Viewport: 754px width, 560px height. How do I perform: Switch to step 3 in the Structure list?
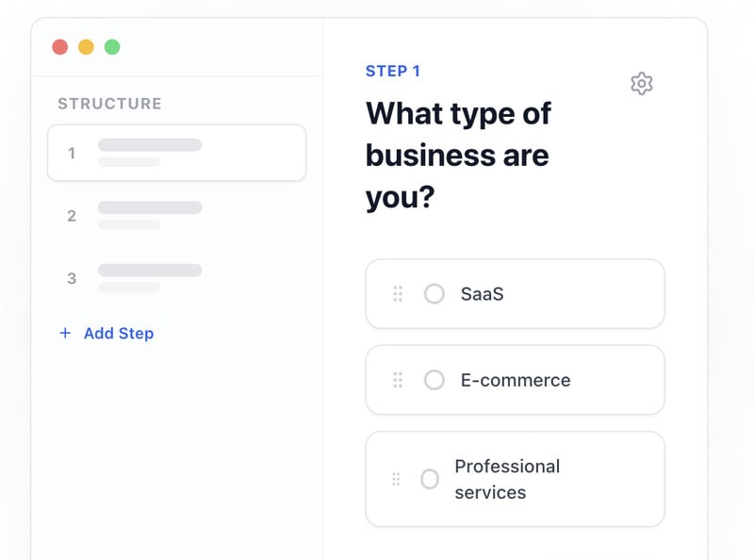pos(176,278)
